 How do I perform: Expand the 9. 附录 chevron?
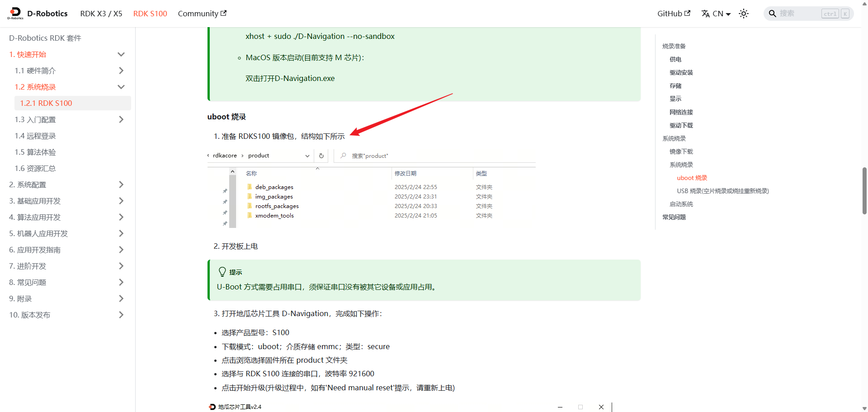121,298
